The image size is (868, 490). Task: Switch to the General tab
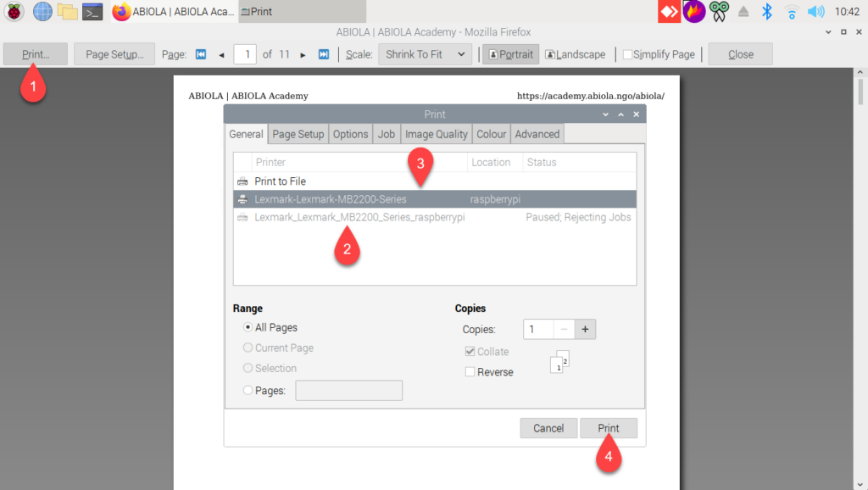pyautogui.click(x=246, y=134)
